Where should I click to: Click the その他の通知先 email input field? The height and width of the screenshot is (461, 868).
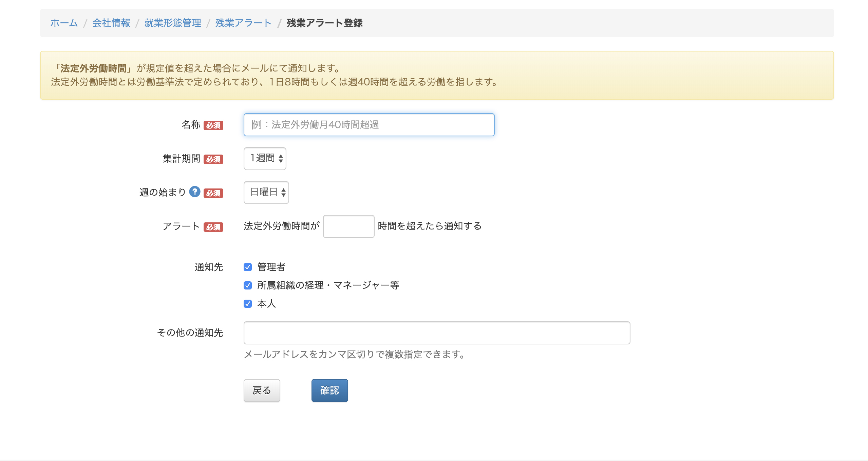click(x=437, y=333)
